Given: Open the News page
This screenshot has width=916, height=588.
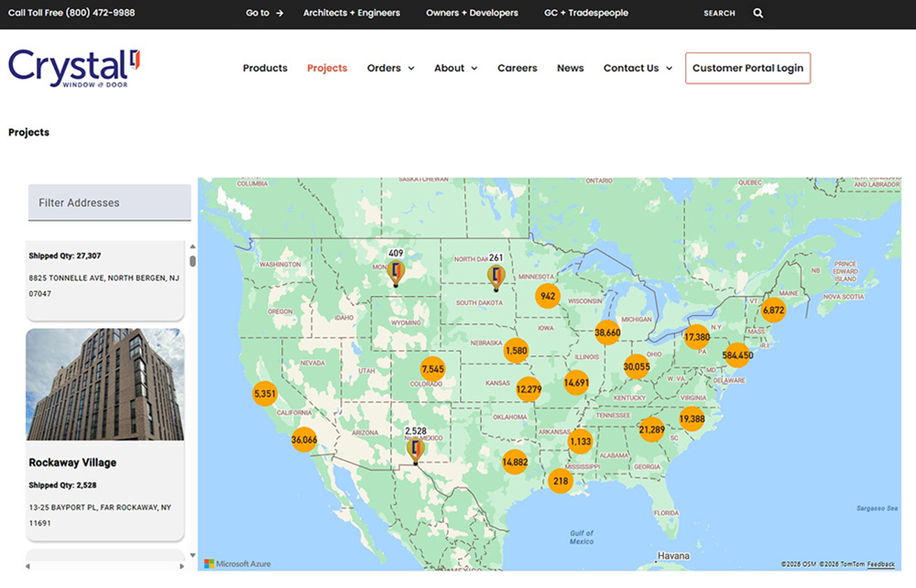Looking at the screenshot, I should (x=570, y=69).
